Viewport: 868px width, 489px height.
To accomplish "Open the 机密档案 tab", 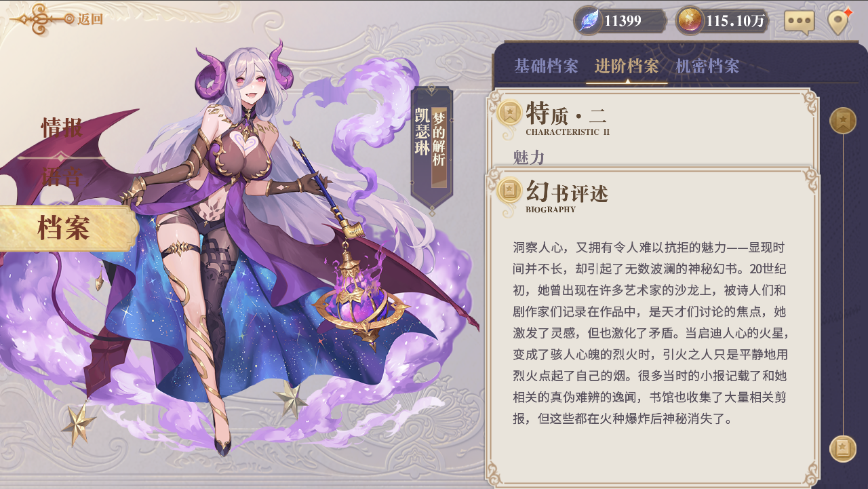I will [x=707, y=66].
